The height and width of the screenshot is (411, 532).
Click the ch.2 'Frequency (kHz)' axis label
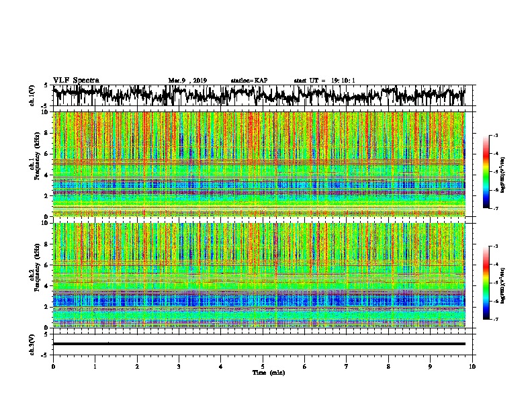click(37, 267)
